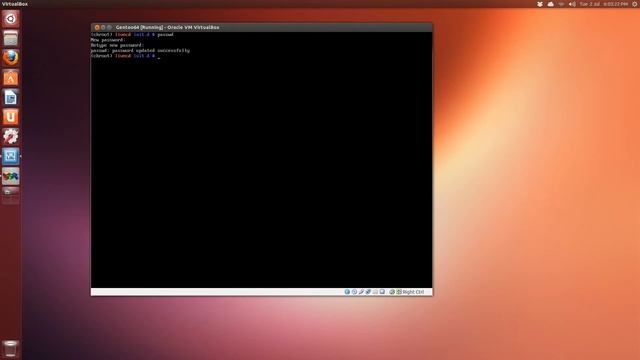
Task: Select the blue screenshot application launcher icon
Action: (11, 156)
